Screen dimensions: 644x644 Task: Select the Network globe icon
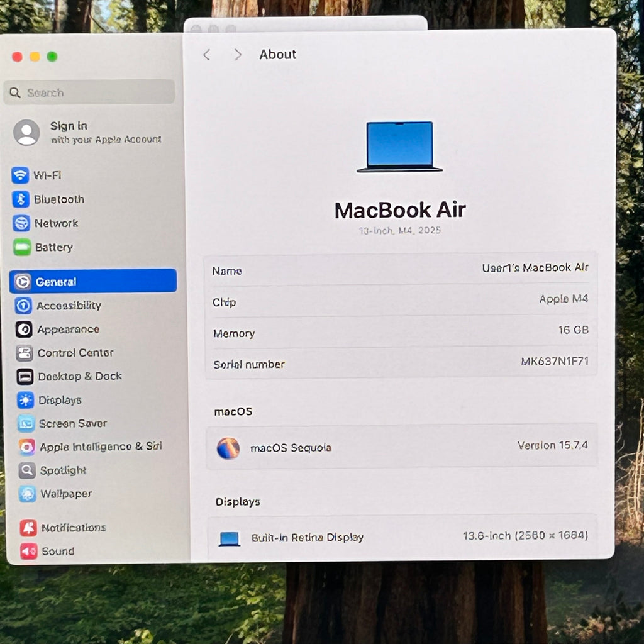(x=21, y=223)
